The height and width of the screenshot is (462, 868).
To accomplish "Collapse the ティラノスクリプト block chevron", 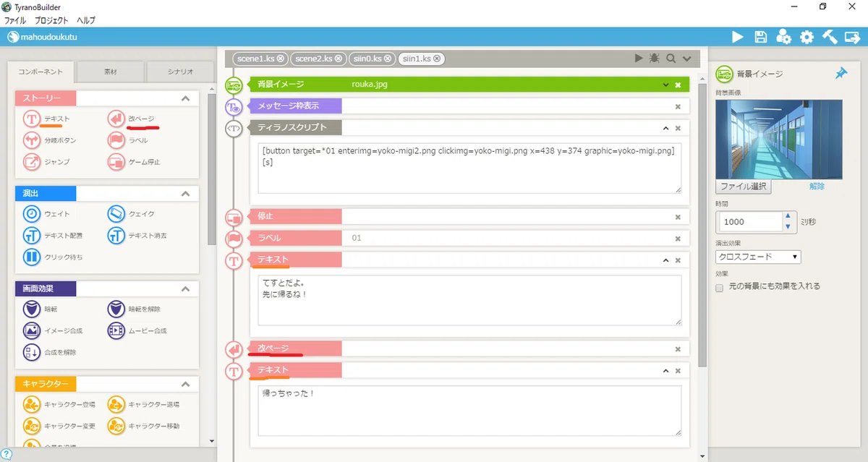I will (665, 128).
